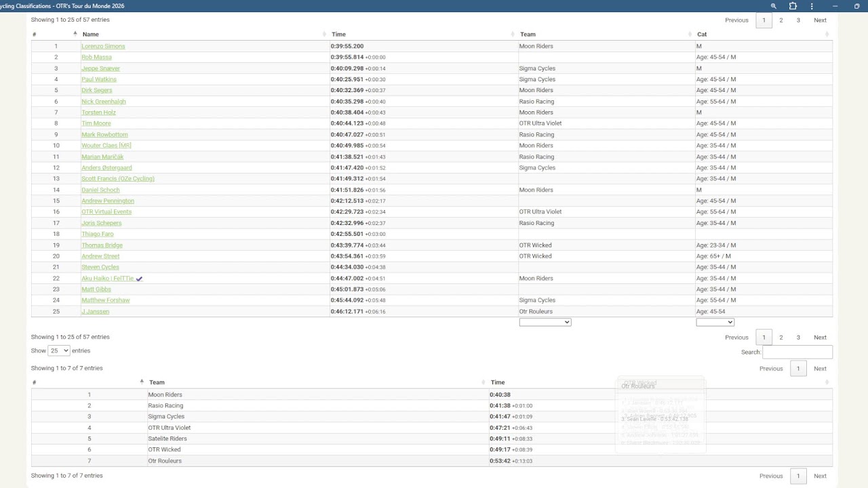Select page 1 below the team table
868x488 pixels.
pyautogui.click(x=798, y=476)
